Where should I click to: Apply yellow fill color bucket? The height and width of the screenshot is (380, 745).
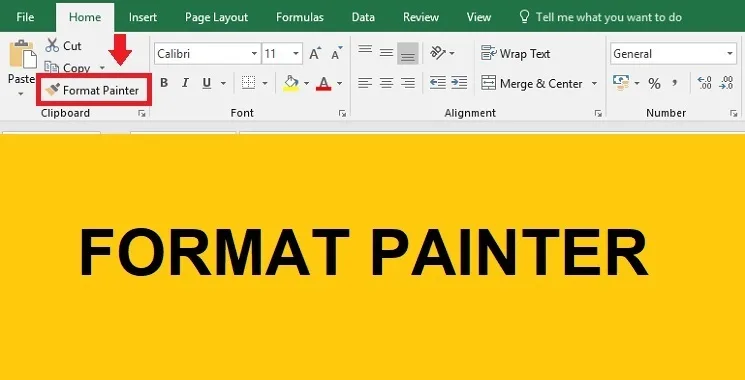click(x=291, y=83)
